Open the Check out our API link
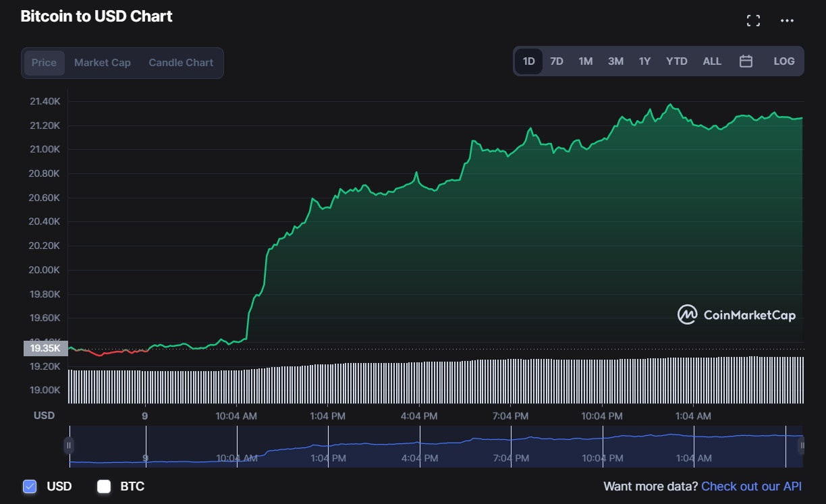Image resolution: width=826 pixels, height=504 pixels. pos(751,486)
